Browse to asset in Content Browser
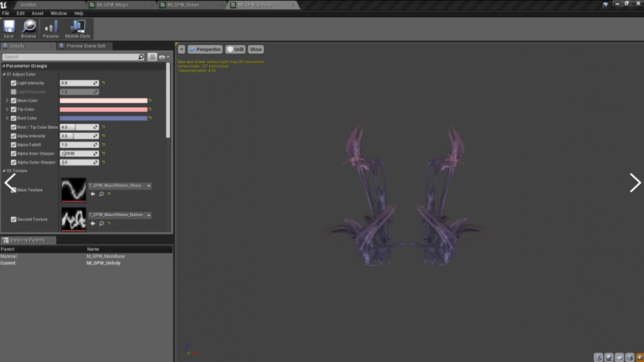644x362 pixels. pyautogui.click(x=28, y=29)
